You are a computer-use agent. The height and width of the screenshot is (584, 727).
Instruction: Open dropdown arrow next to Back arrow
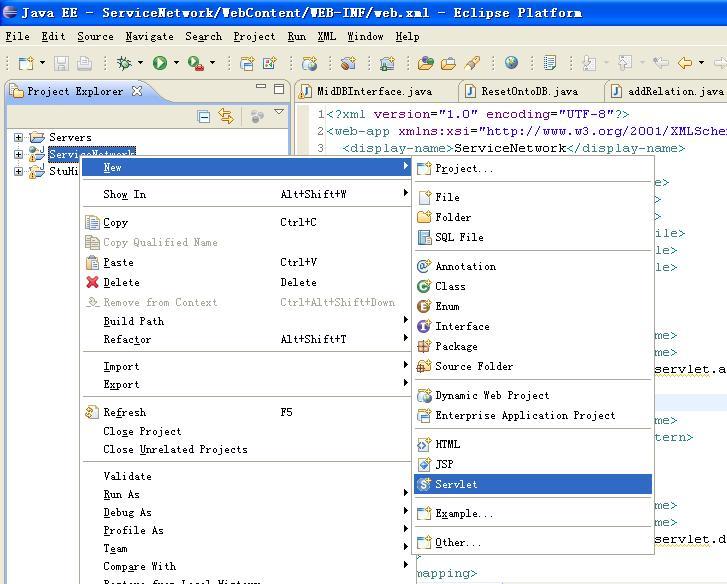701,62
